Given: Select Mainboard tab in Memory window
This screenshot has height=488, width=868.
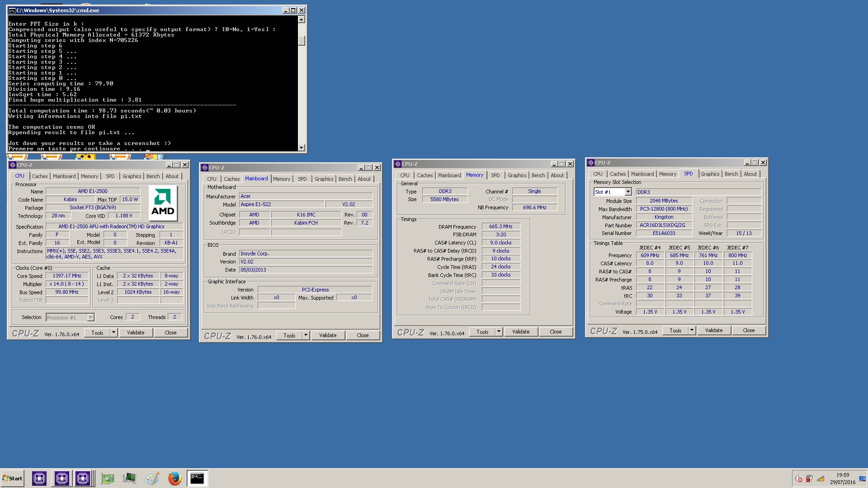Looking at the screenshot, I should point(449,175).
